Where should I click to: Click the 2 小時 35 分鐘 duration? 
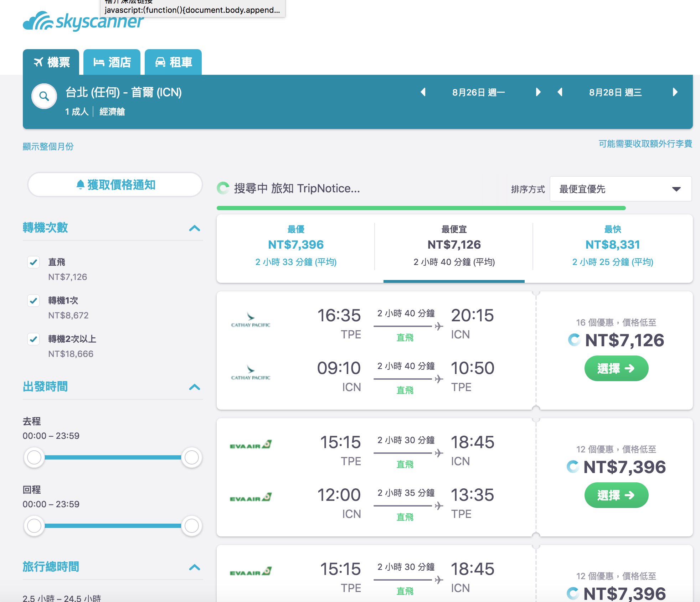click(x=406, y=493)
